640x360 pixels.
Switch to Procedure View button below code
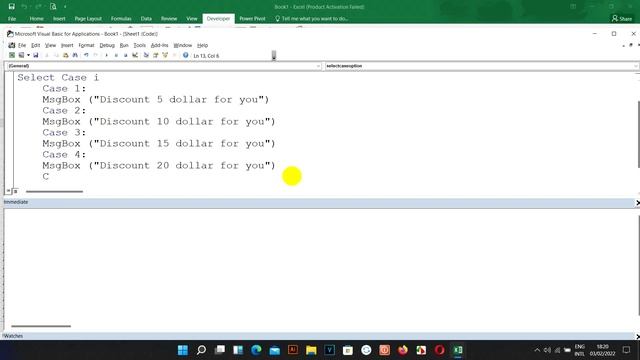pos(8,191)
